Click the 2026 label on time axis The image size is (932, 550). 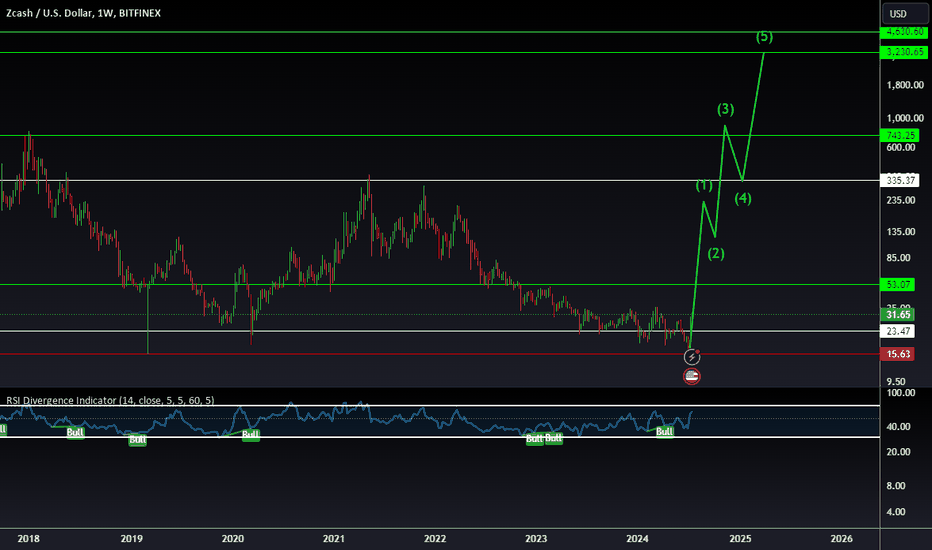point(841,539)
